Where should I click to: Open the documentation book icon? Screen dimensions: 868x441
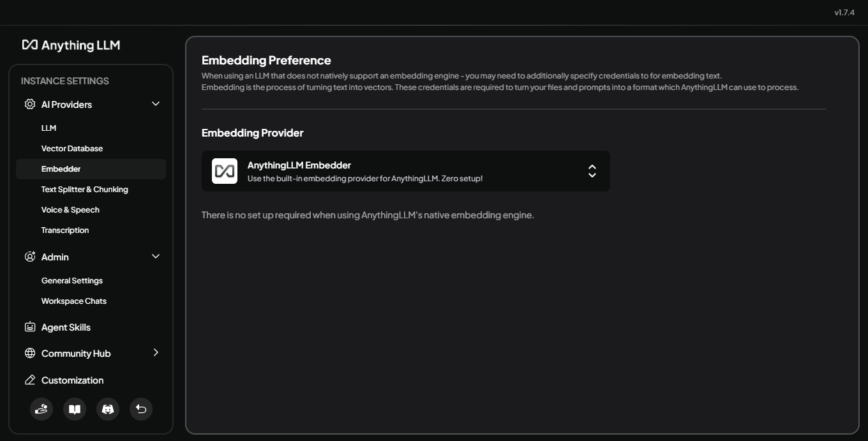click(75, 409)
